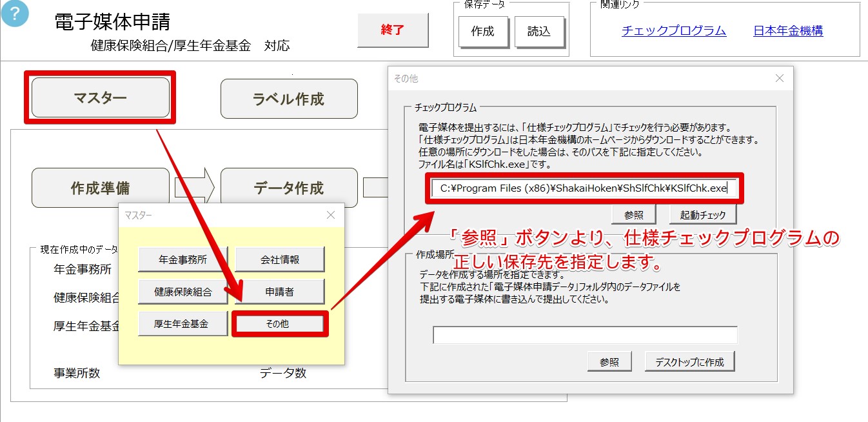Screen dimensions: 868x422
Task: Click the ラベル作成 button
Action: point(289,99)
